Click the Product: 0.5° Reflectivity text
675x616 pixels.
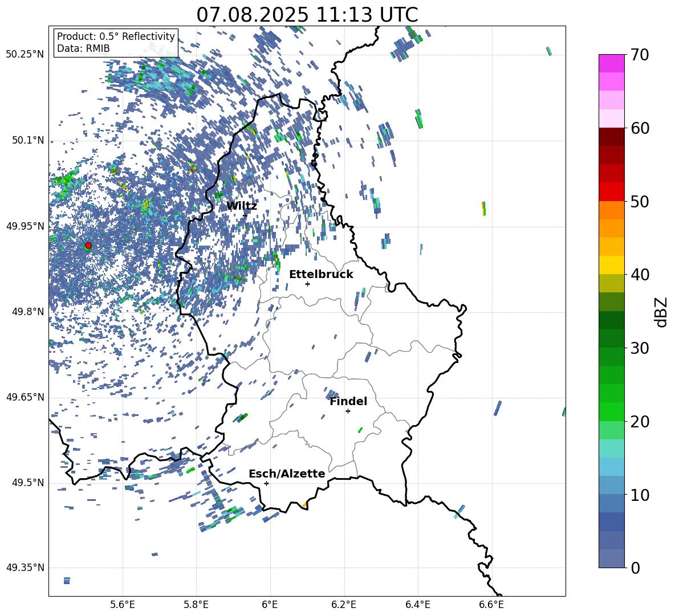(116, 36)
